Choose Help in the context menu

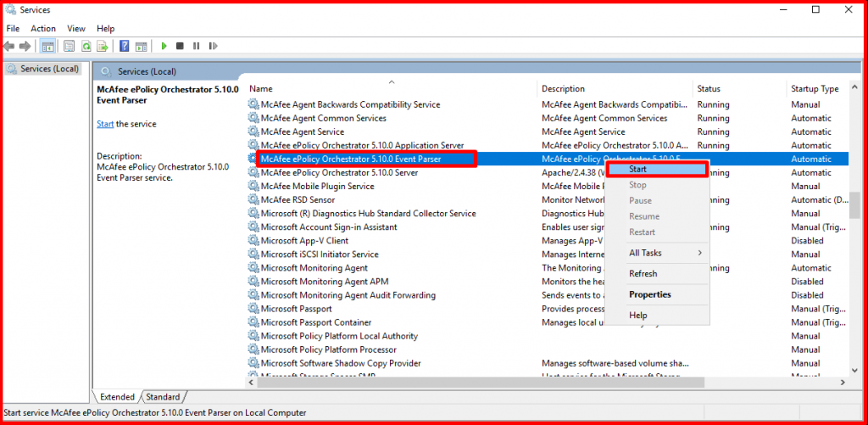(657, 316)
